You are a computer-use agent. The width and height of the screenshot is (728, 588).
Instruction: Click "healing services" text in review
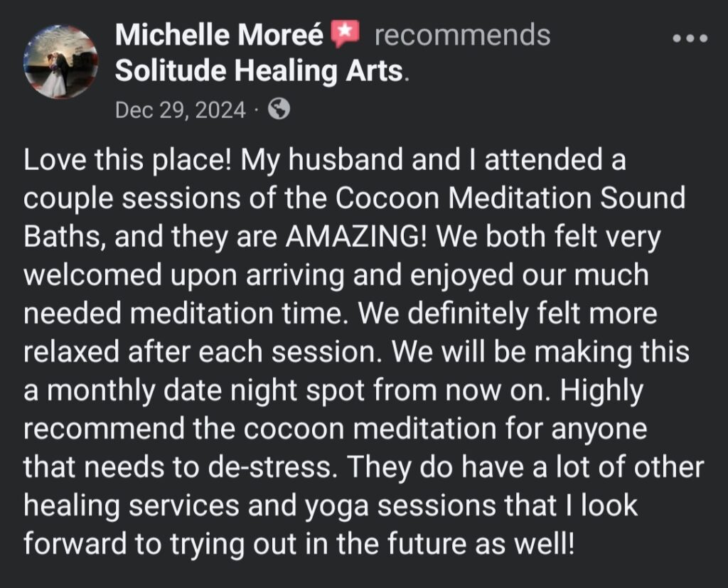pos(132,506)
